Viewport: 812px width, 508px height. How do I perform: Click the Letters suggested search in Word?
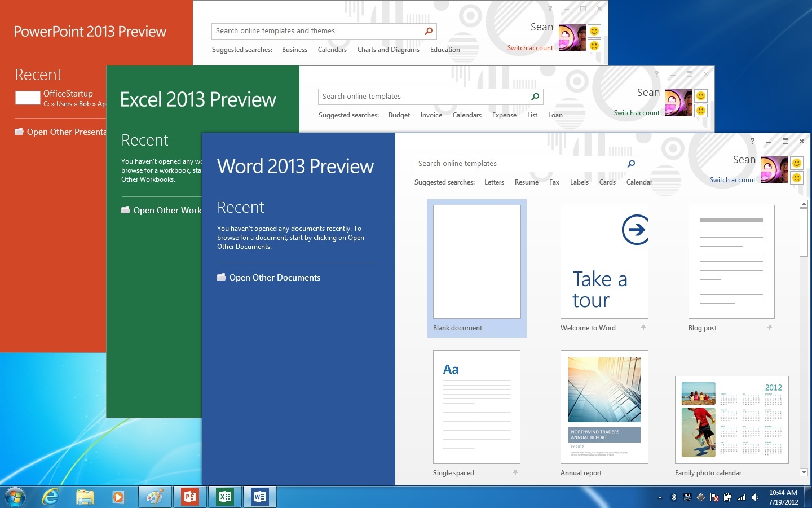[494, 182]
